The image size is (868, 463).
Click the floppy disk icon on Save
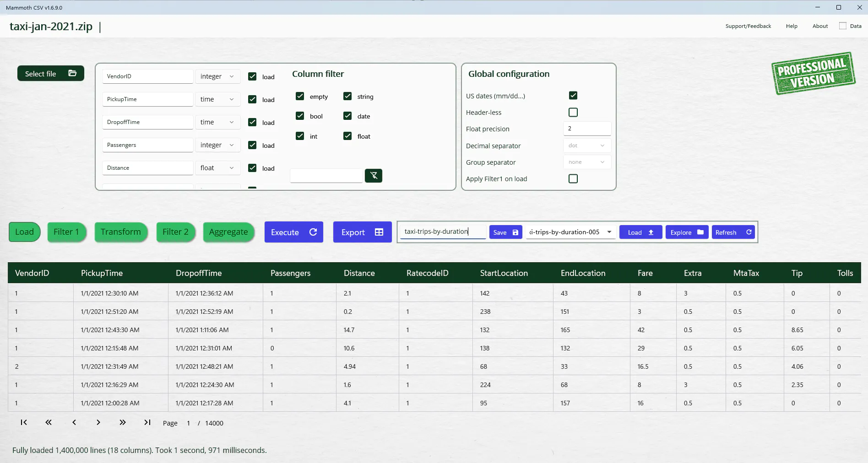(x=515, y=232)
